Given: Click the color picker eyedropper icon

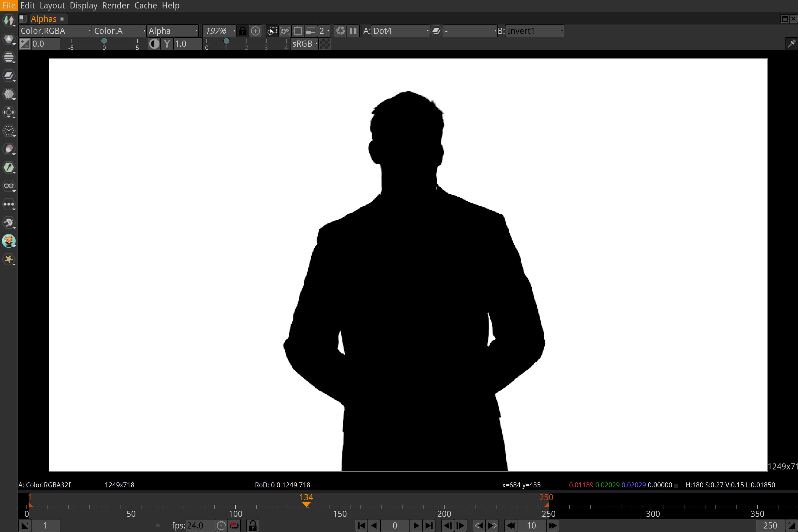Looking at the screenshot, I should click(x=791, y=44).
